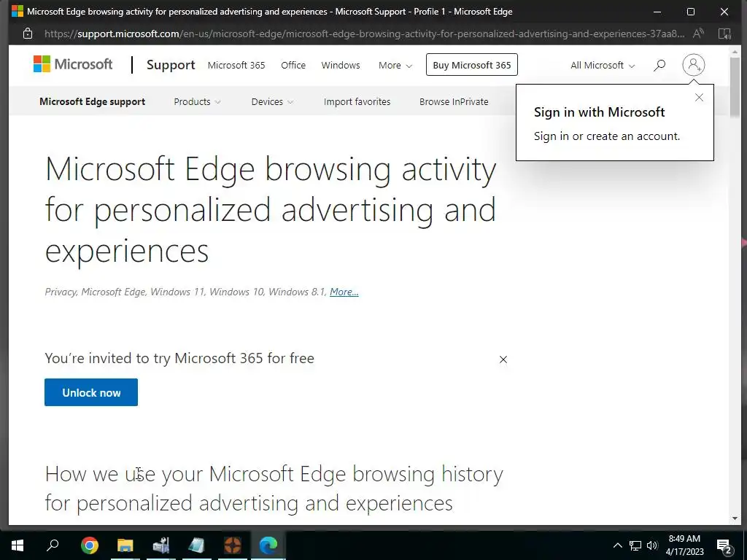Screen dimensions: 747x560
Task: Open Import favorites nav link
Action: point(357,101)
